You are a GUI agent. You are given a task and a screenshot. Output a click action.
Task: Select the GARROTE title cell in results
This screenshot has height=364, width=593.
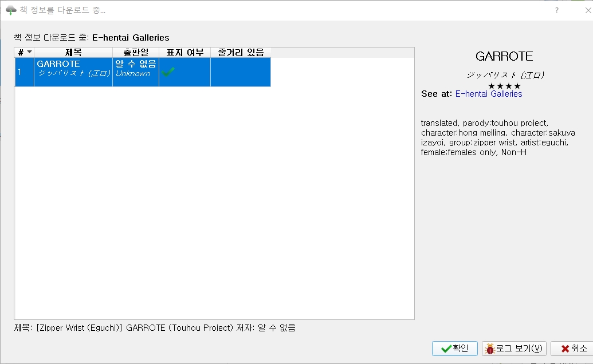point(73,72)
